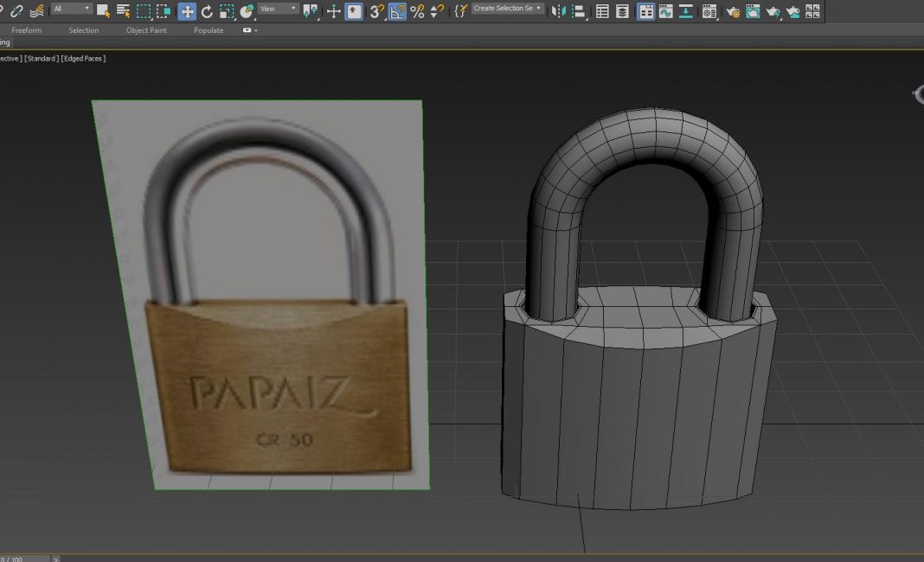
Task: Toggle 3D Snaps on or off
Action: (376, 11)
